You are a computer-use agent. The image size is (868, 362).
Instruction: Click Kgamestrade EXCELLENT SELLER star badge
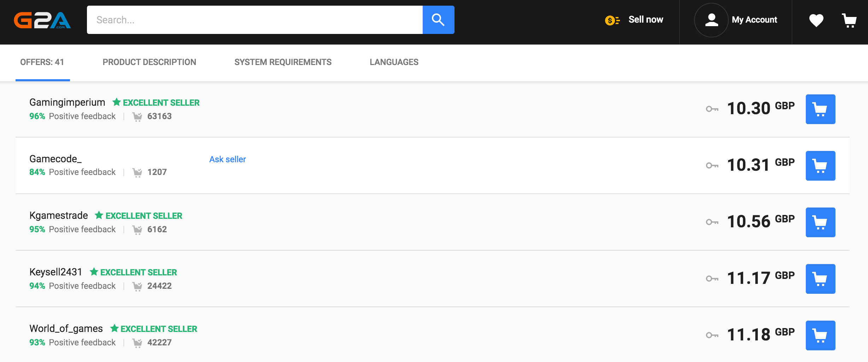click(139, 216)
